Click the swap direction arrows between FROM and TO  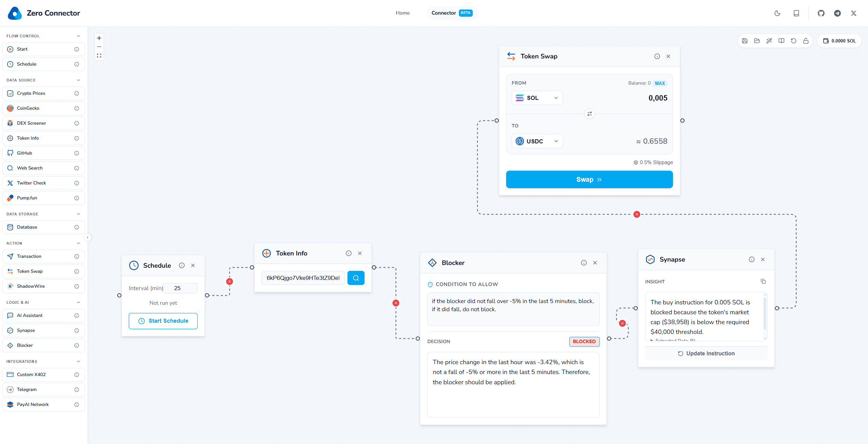(x=589, y=113)
